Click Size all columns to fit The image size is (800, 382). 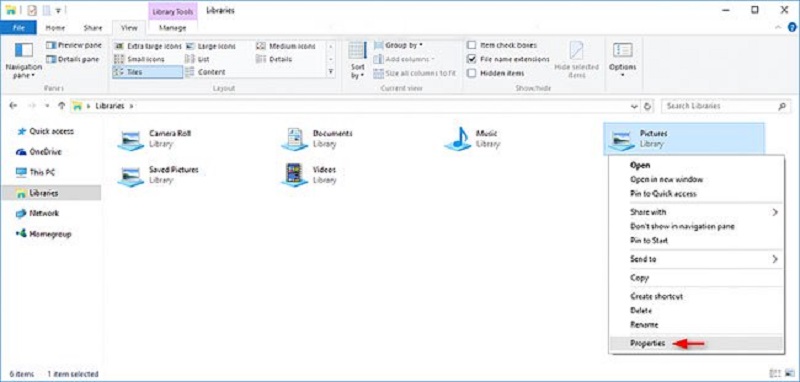tap(414, 73)
